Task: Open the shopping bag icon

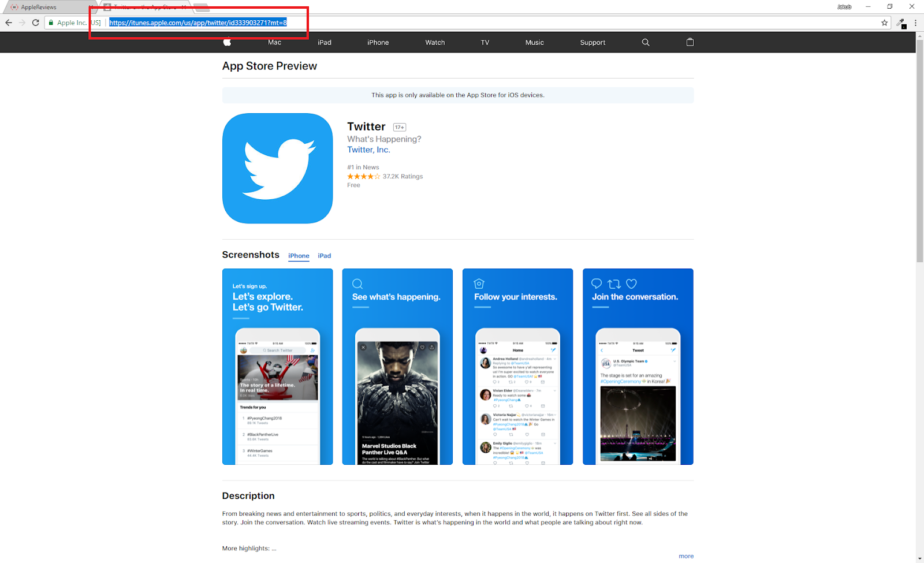Action: tap(690, 42)
